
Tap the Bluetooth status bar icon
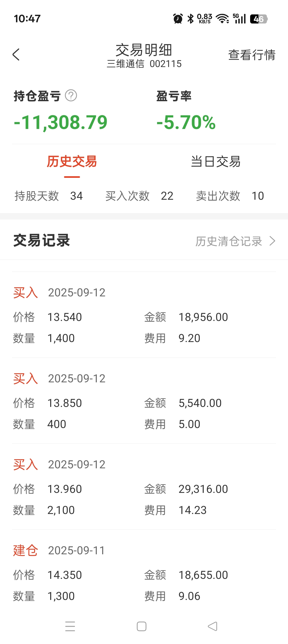(x=190, y=19)
